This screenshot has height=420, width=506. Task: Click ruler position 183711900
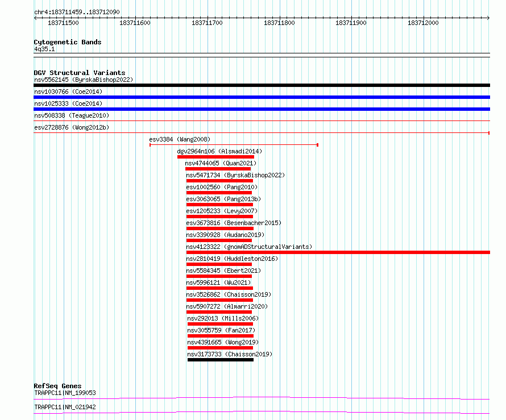(x=351, y=23)
